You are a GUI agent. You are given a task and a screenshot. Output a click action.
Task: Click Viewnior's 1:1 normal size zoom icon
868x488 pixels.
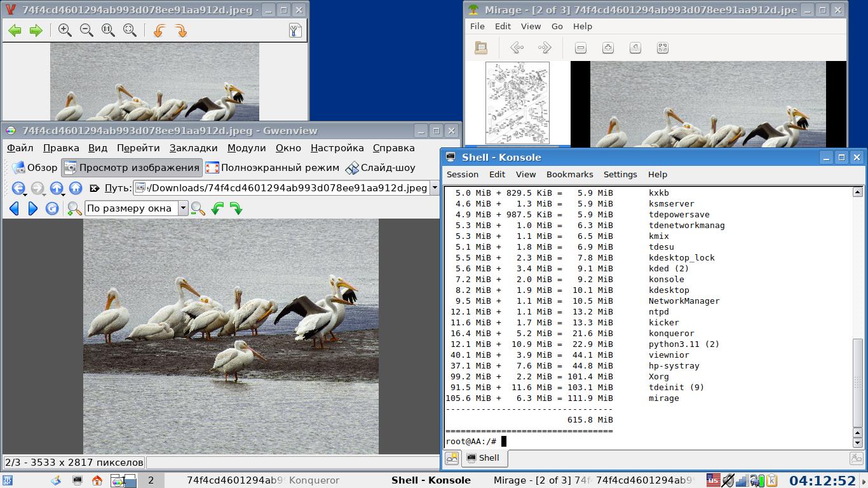108,30
